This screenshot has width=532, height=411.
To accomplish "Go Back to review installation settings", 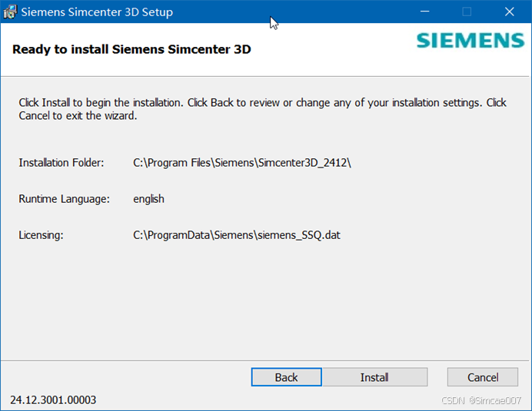I will tap(286, 377).
